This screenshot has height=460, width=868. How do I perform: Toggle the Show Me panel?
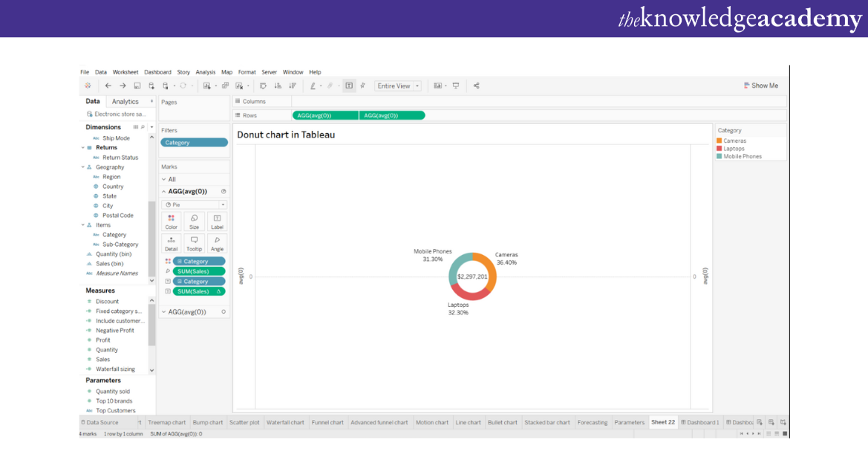click(x=761, y=86)
